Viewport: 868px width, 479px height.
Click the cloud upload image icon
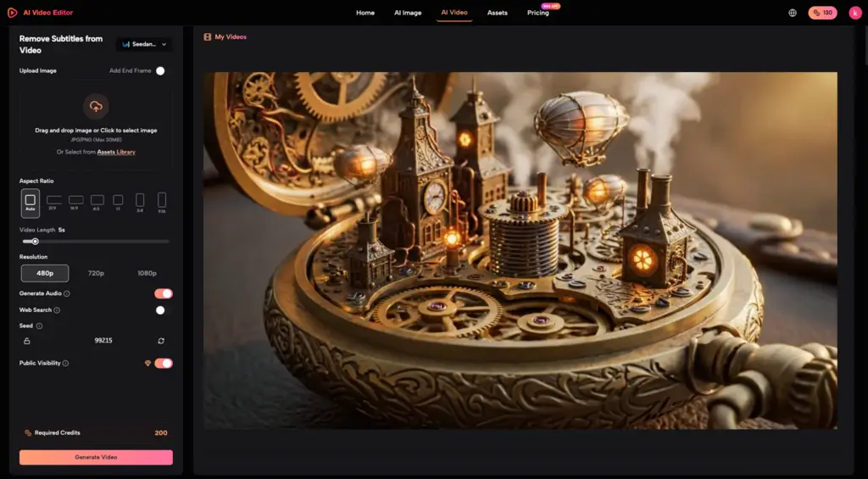pos(96,106)
